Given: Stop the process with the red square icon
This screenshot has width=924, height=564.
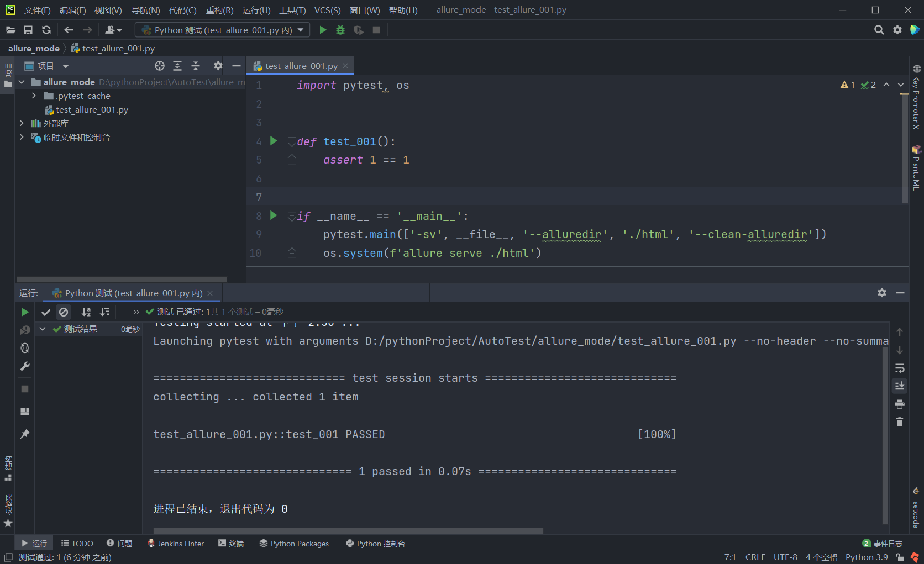Looking at the screenshot, I should [376, 30].
